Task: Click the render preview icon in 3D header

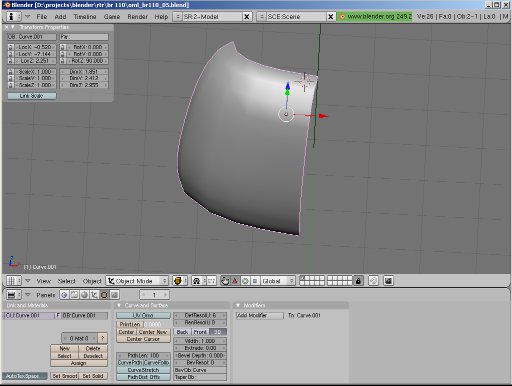Action: click(388, 281)
